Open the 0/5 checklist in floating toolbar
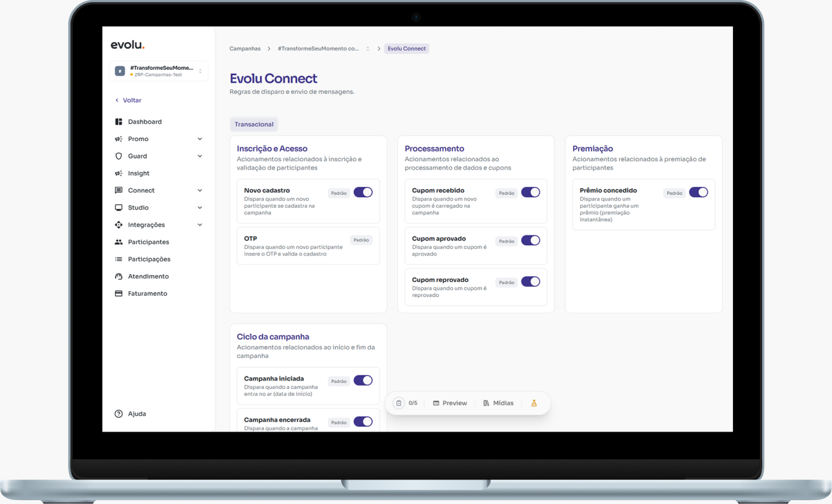 pyautogui.click(x=406, y=403)
